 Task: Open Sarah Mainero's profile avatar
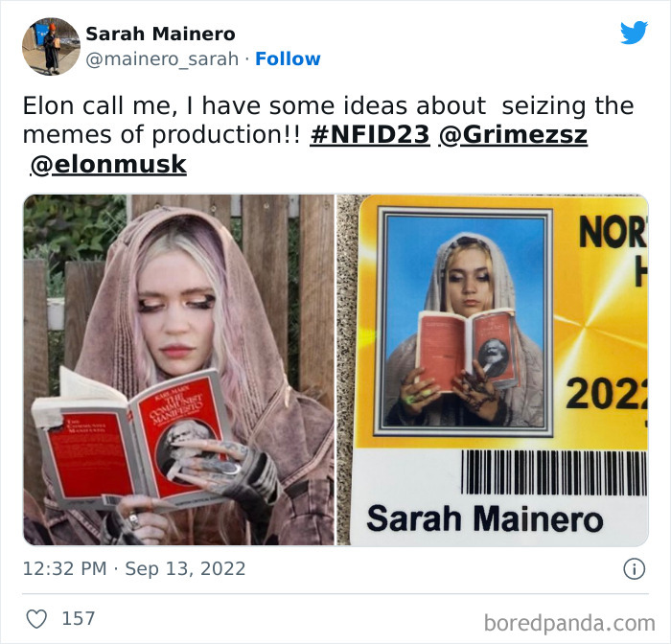pos(51,46)
